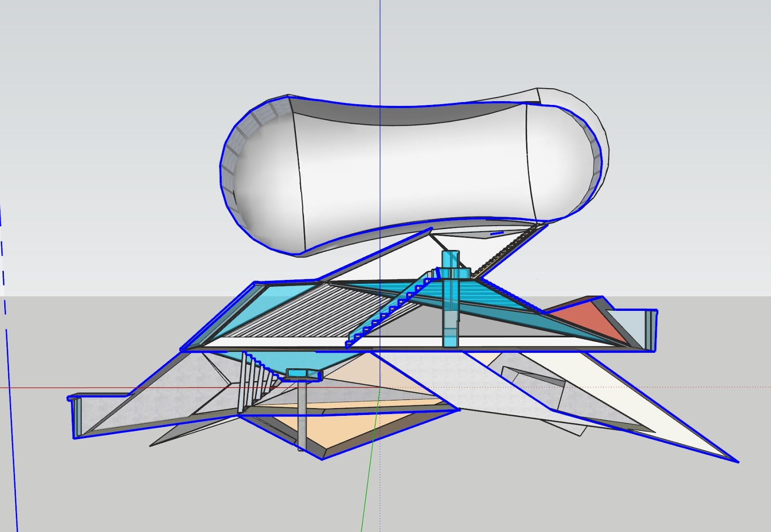The image size is (771, 532).
Task: Select the tall cyan central column
Action: [x=451, y=299]
